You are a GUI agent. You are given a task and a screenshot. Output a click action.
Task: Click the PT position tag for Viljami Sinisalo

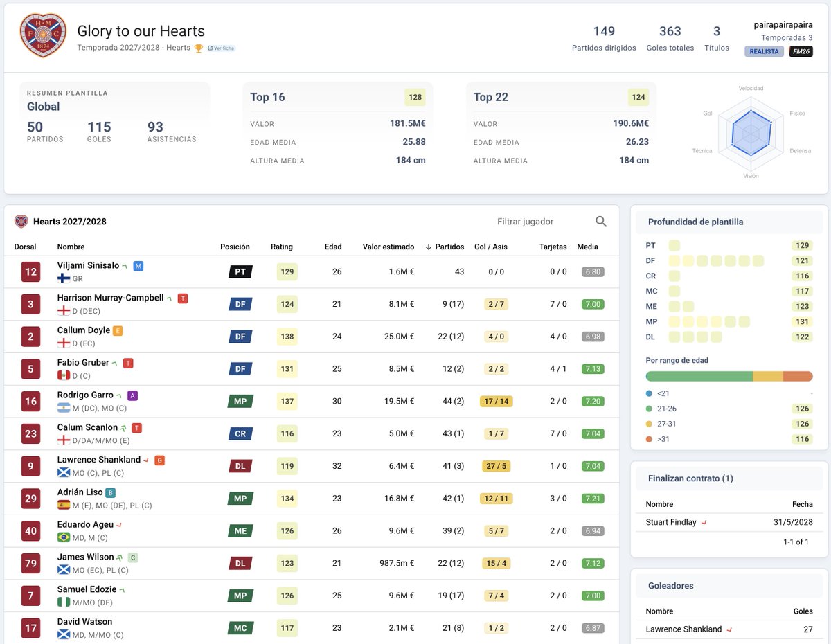240,272
